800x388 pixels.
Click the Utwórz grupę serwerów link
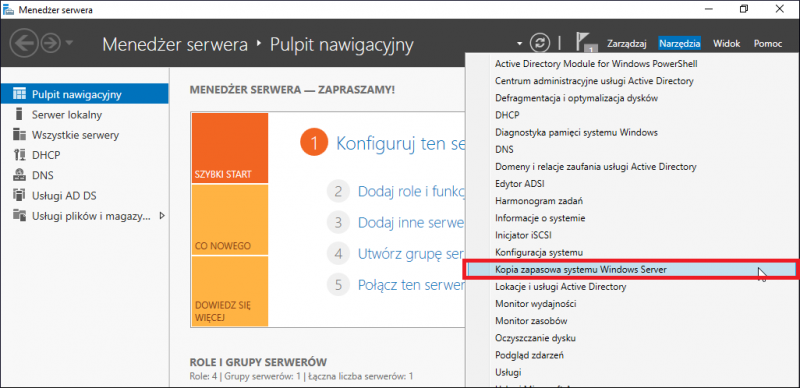(x=411, y=253)
